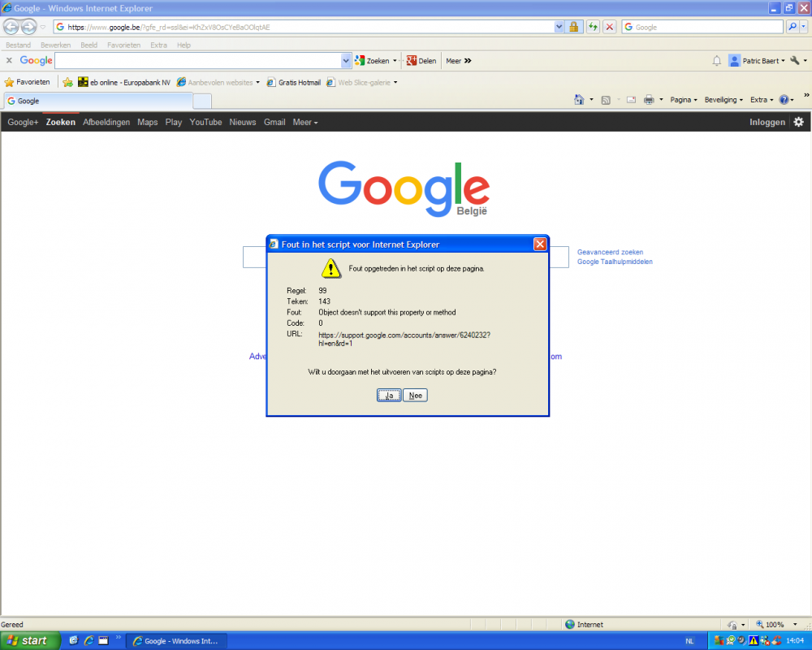Go to the IE Home page icon
The width and height of the screenshot is (812, 650).
579,99
